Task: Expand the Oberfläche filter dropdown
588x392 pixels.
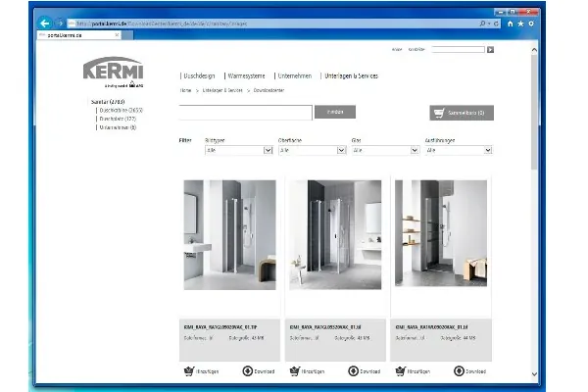Action: [x=312, y=151]
